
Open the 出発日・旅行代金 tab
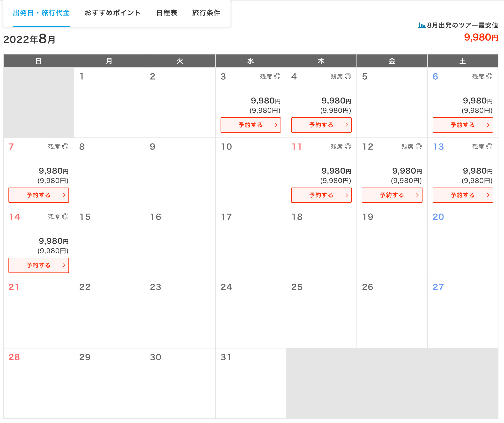(41, 13)
